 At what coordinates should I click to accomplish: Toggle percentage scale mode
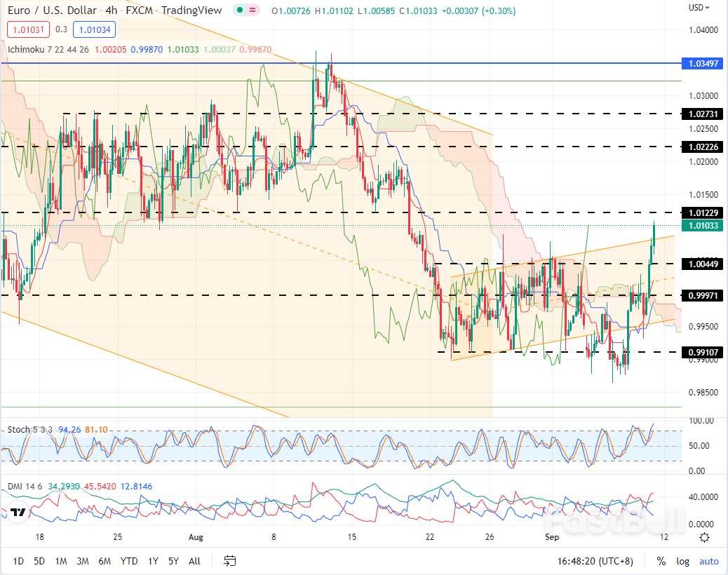coord(660,561)
